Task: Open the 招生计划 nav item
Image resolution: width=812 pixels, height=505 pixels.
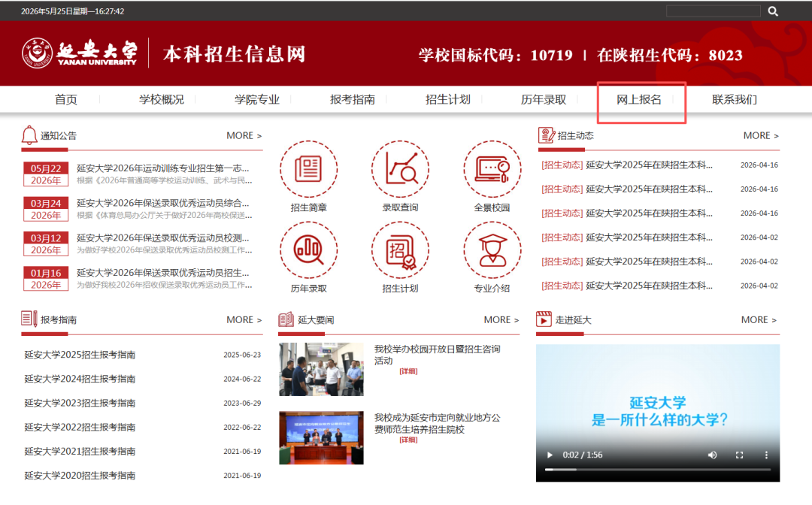Action: (448, 99)
